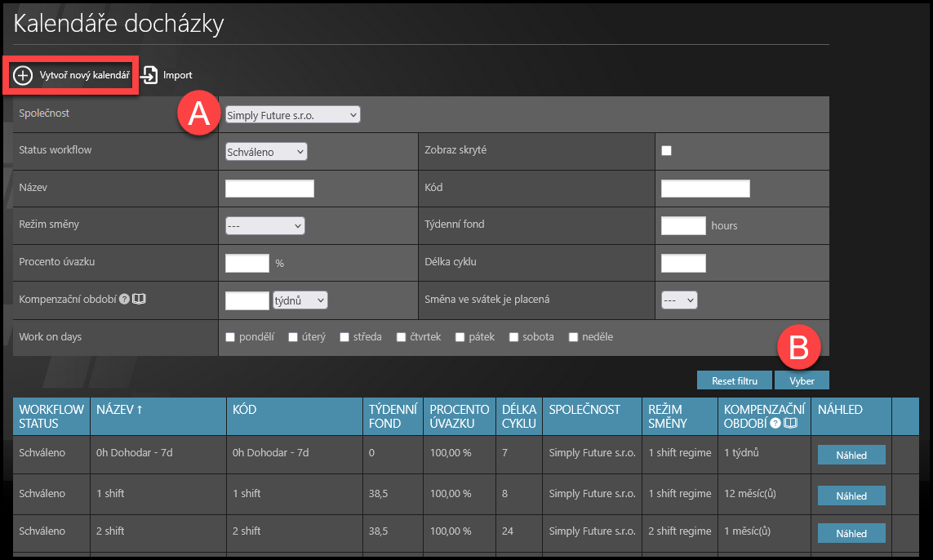Open the Společnost dropdown
933x560 pixels.
(292, 115)
